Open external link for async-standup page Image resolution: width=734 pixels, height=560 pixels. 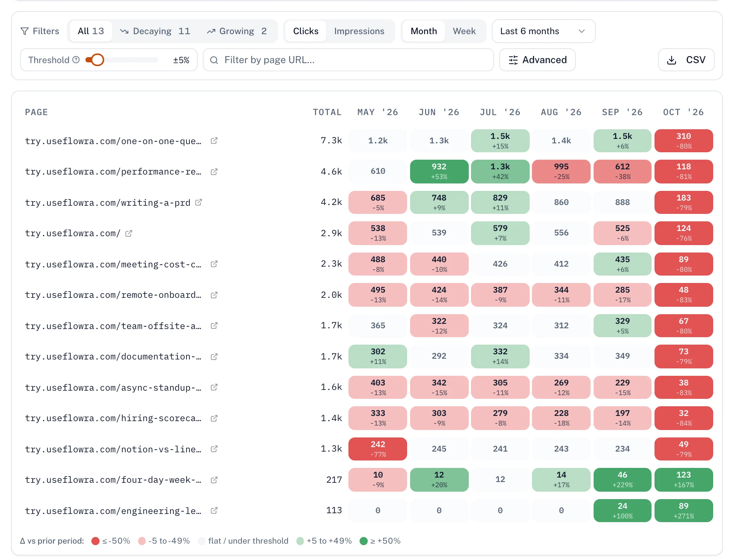click(x=214, y=387)
